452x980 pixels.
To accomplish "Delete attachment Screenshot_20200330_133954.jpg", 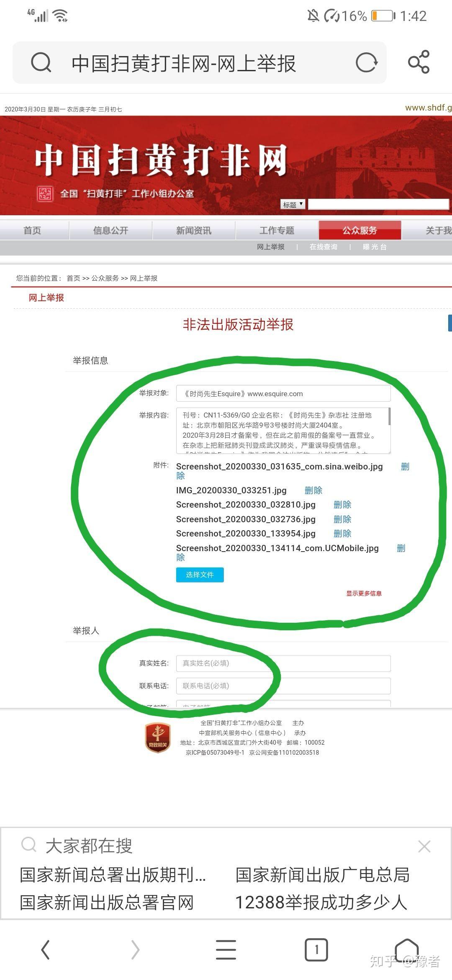I will (342, 534).
